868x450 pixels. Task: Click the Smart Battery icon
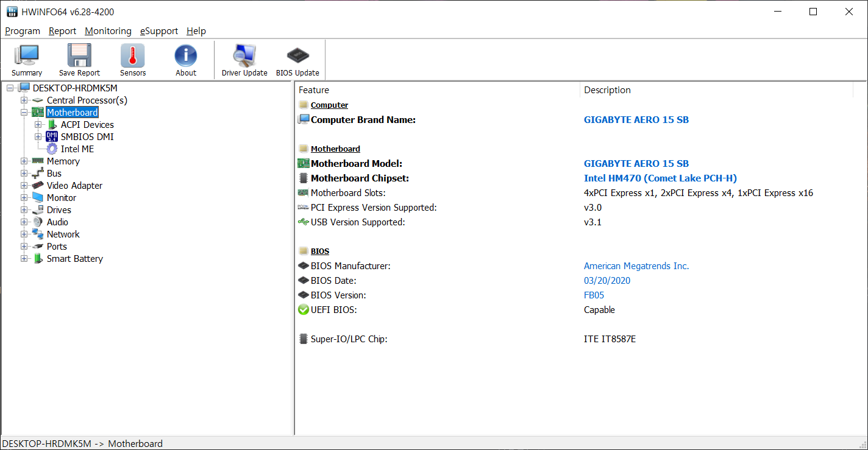38,259
